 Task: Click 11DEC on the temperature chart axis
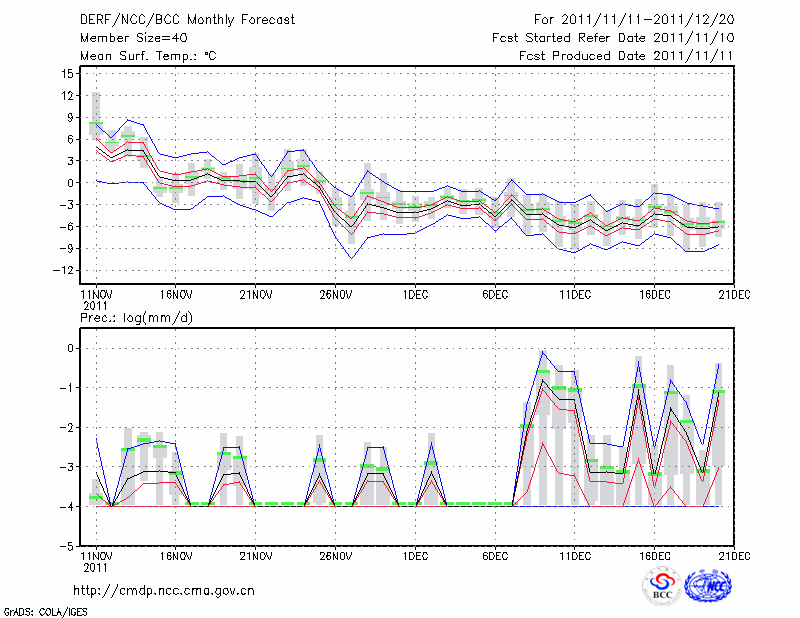point(575,295)
